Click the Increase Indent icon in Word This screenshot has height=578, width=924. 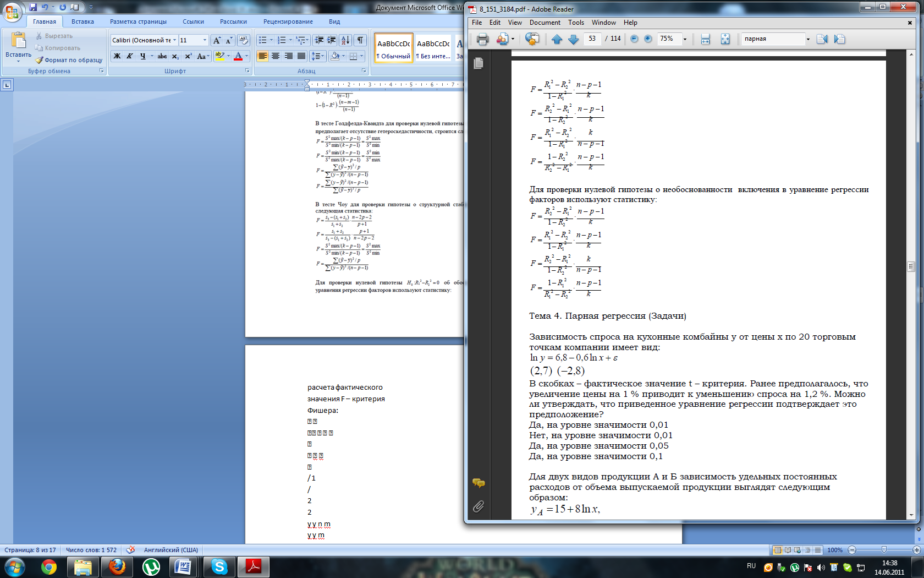point(332,40)
